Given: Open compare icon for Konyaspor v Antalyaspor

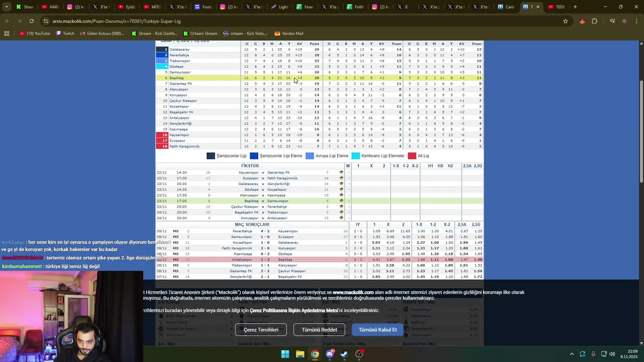Looking at the screenshot, I should 341,218.
